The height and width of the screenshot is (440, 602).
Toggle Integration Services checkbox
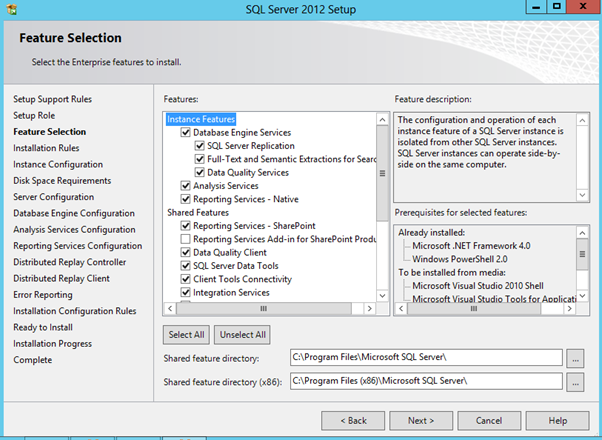pos(185,292)
